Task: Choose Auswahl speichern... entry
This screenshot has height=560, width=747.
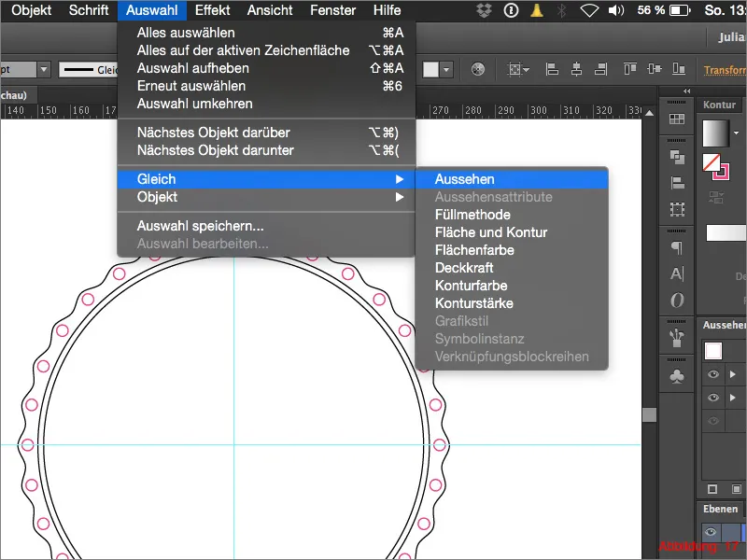Action: (x=266, y=226)
